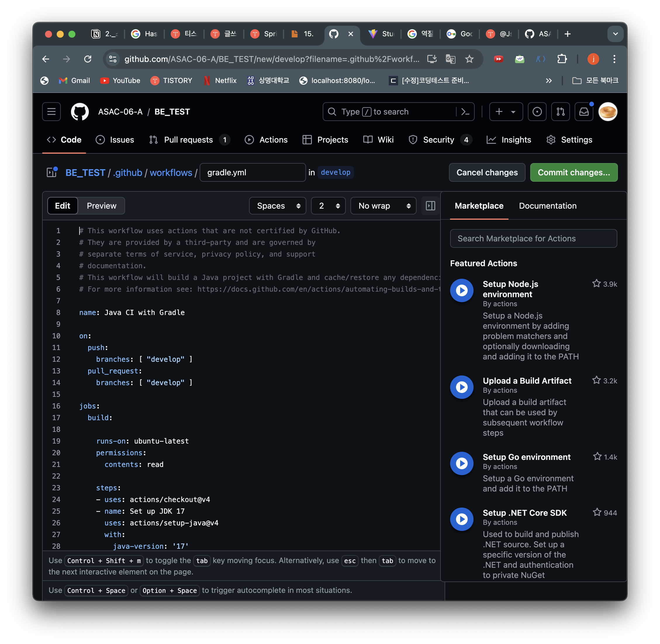Viewport: 660px width, 644px height.
Task: Open the Wiki repository tab
Action: click(379, 140)
